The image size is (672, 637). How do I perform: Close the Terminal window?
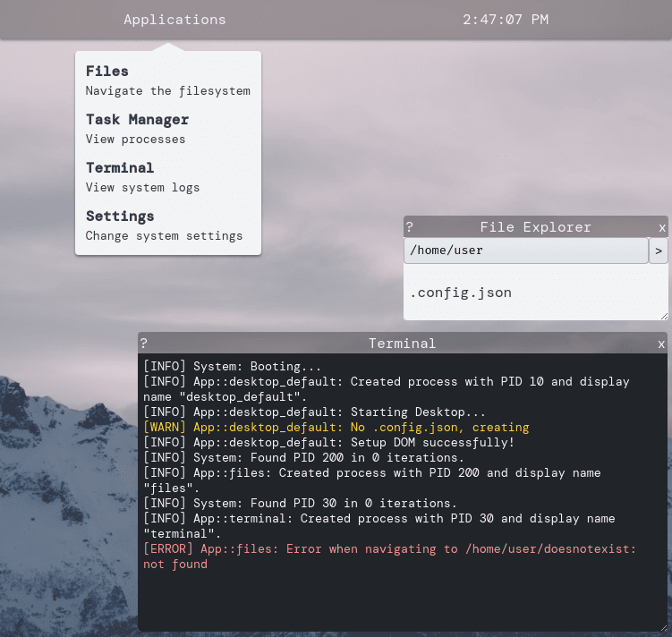[x=661, y=344]
